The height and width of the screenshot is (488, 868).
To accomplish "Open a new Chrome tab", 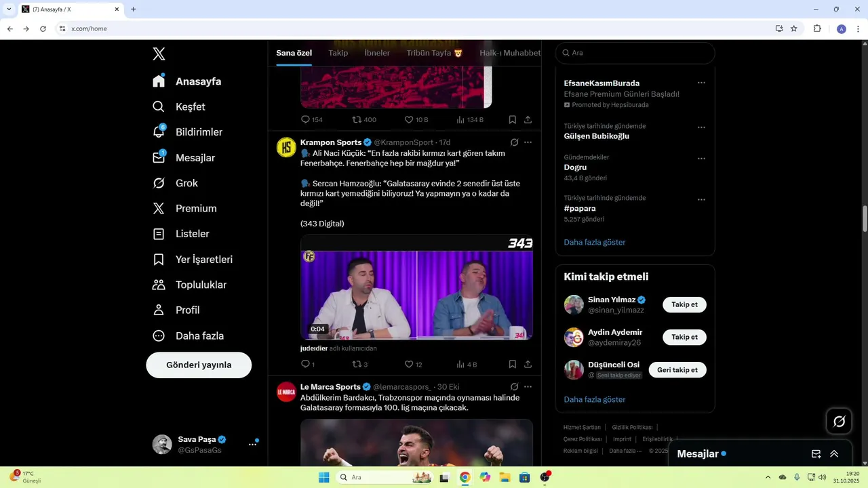I will pyautogui.click(x=133, y=9).
